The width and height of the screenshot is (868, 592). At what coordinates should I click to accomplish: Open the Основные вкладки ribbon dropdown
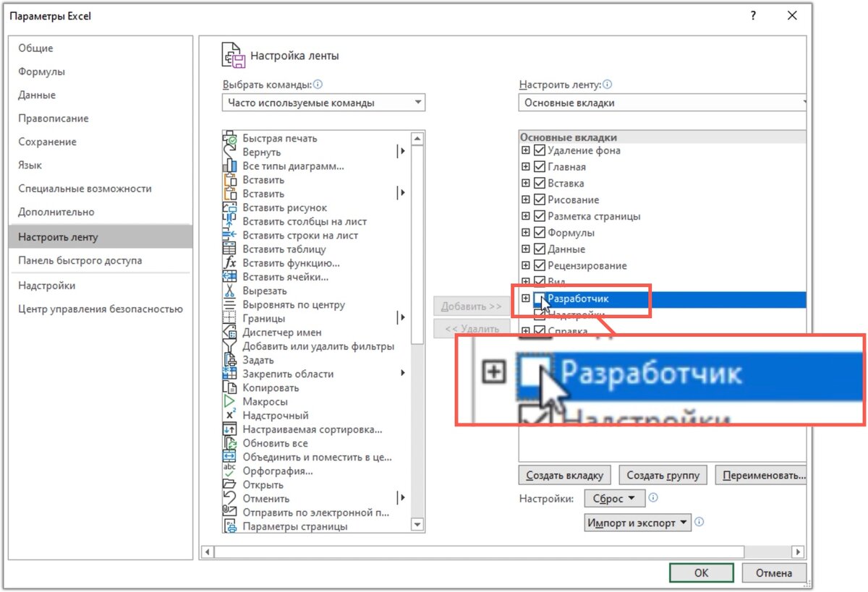[x=663, y=103]
